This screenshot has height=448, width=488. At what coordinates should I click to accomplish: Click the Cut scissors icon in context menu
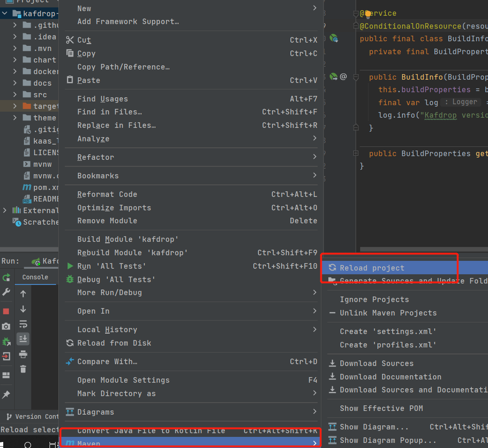coord(70,40)
